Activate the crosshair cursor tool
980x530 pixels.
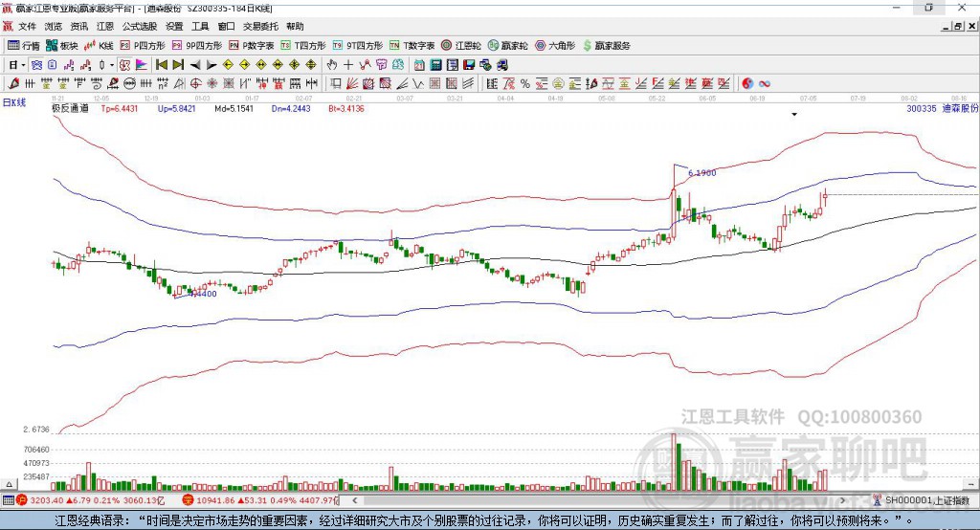348,65
